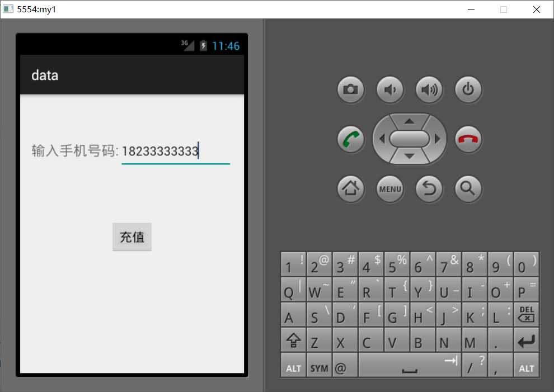Click the volume up button

coord(429,89)
